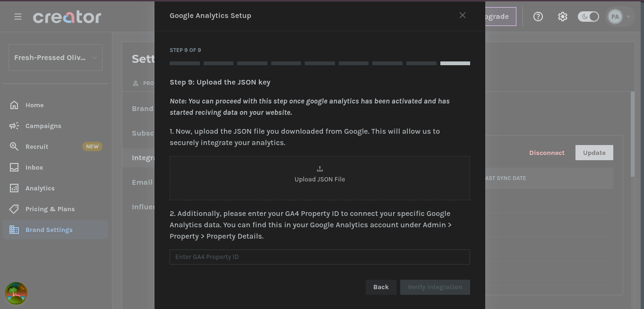Viewport: 644px width, 309px height.
Task: Click the Analytics chart icon
Action: pos(14,188)
